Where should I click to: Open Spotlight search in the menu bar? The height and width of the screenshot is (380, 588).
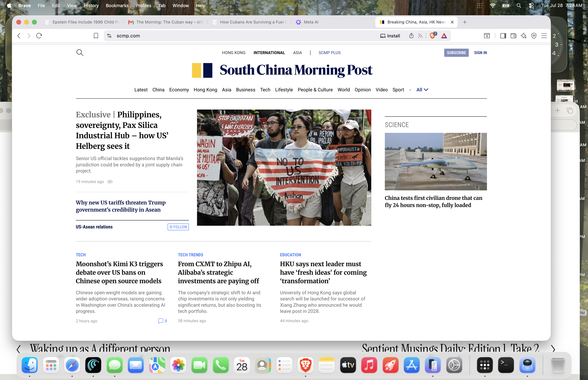(519, 5)
